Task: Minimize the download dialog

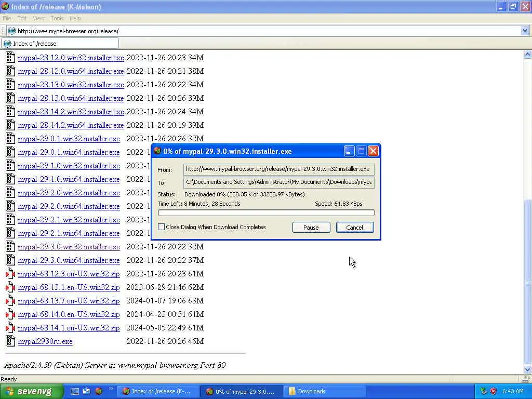Action: click(349, 151)
